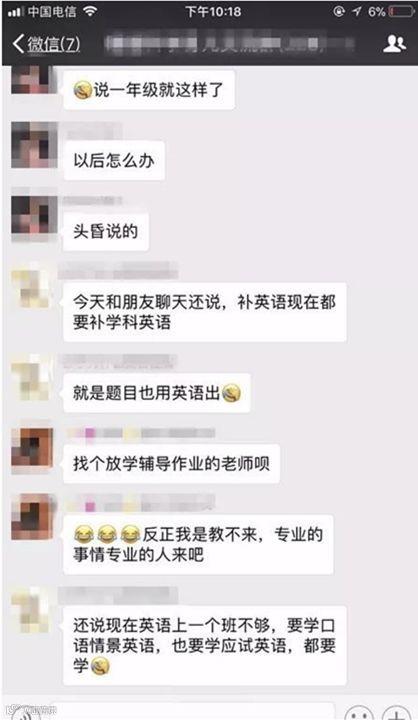Tap avatar next to 以后怎么办
Screen dimensions: 418x720
click(x=34, y=145)
